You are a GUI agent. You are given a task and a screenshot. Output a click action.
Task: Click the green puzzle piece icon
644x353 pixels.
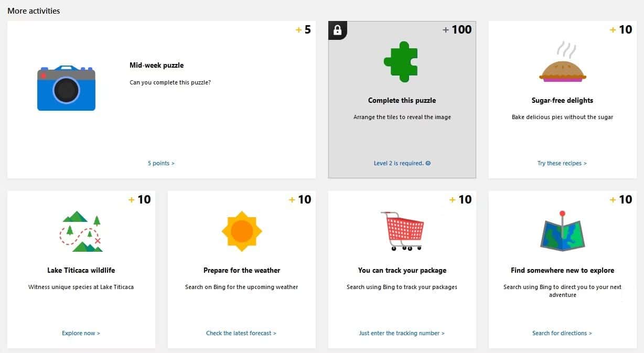pos(401,62)
